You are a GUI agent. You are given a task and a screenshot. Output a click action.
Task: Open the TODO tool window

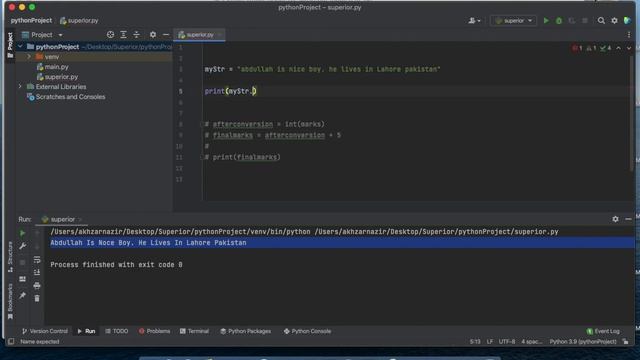tap(117, 331)
